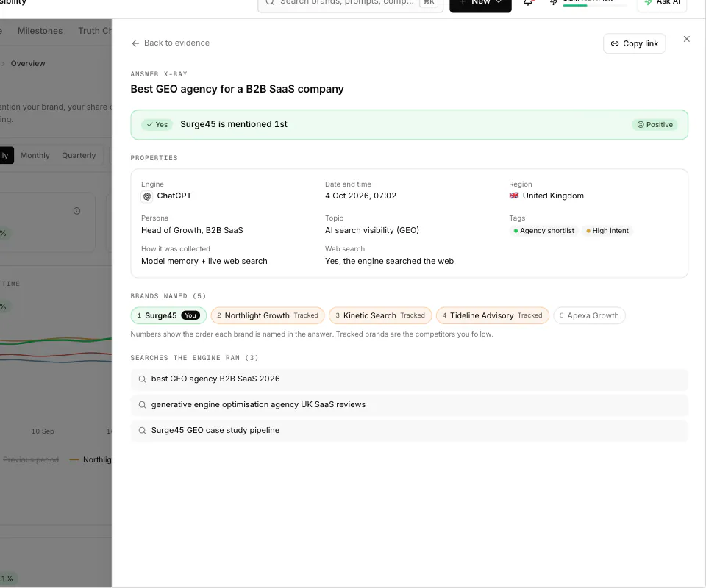This screenshot has height=588, width=706.
Task: Select the Quarterly period tab
Action: [x=79, y=156]
